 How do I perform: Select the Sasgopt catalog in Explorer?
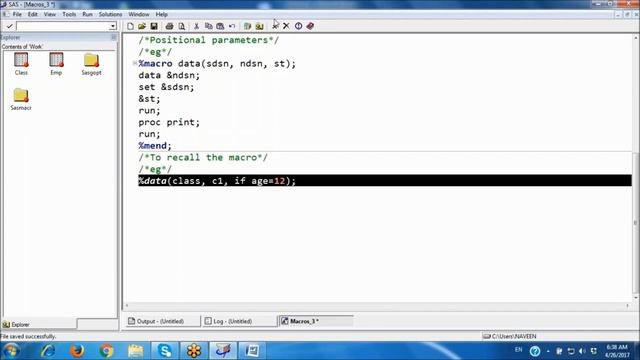91,64
